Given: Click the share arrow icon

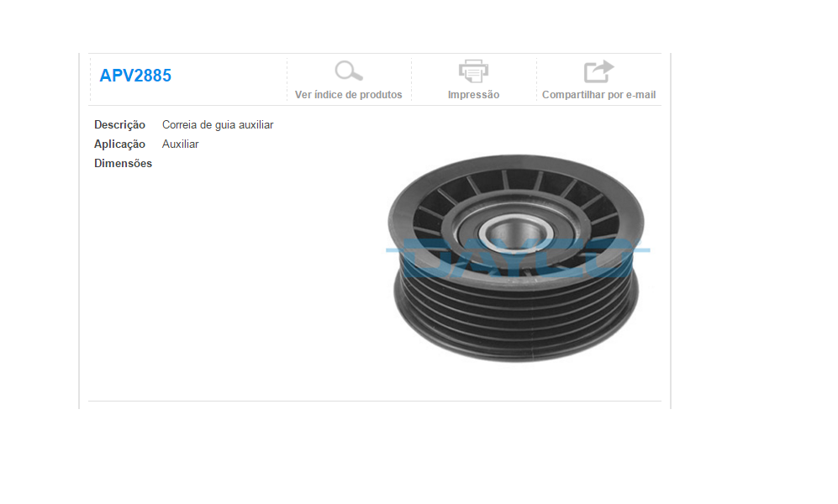Looking at the screenshot, I should [598, 71].
